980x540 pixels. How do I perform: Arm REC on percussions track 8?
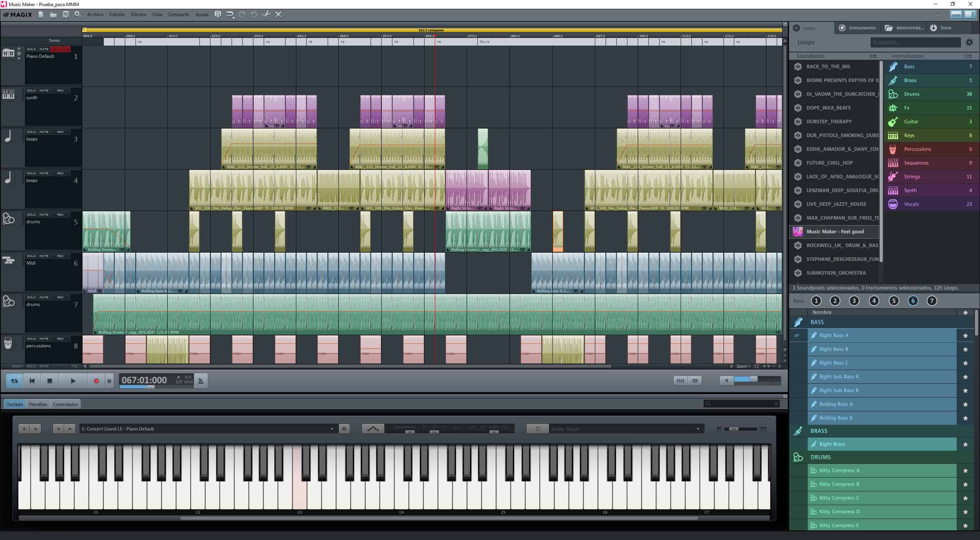[60, 339]
